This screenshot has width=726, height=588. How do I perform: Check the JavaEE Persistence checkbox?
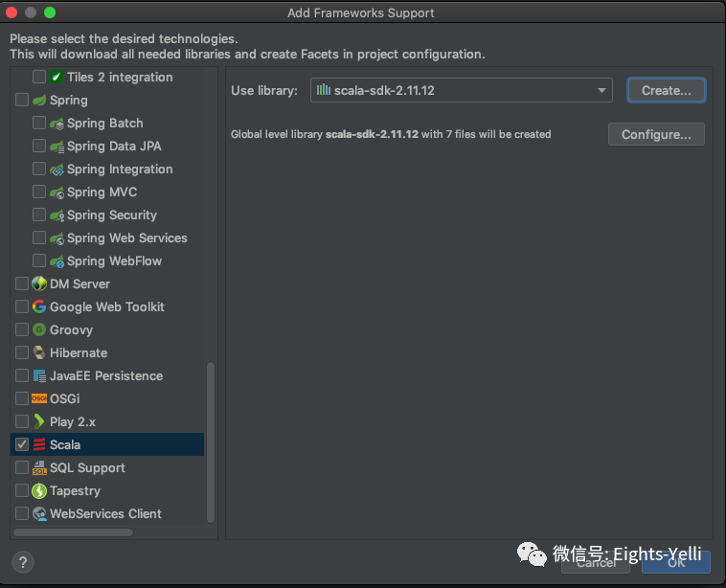point(22,375)
